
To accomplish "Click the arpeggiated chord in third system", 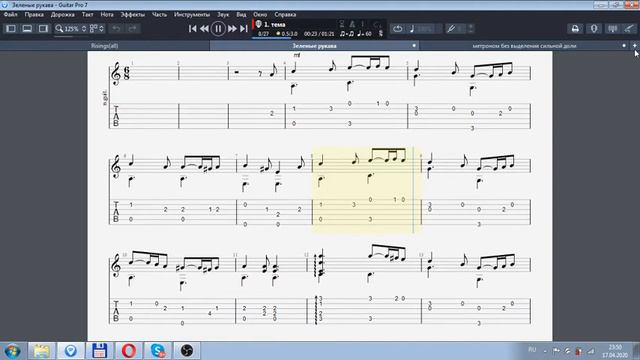I will [x=320, y=264].
